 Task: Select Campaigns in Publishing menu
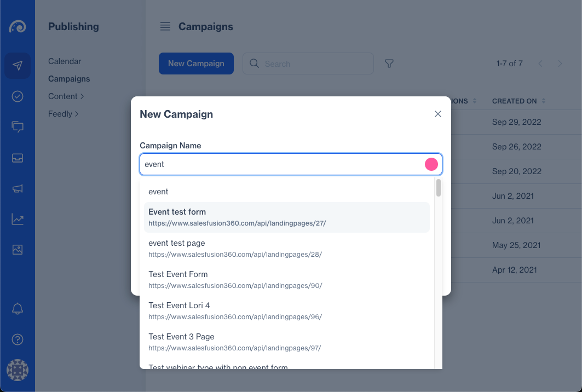69,79
